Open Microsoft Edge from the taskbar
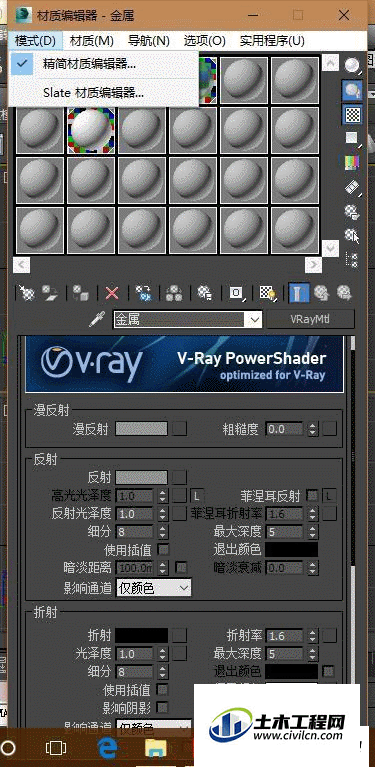Viewport: 375px width, 767px height. [108, 748]
